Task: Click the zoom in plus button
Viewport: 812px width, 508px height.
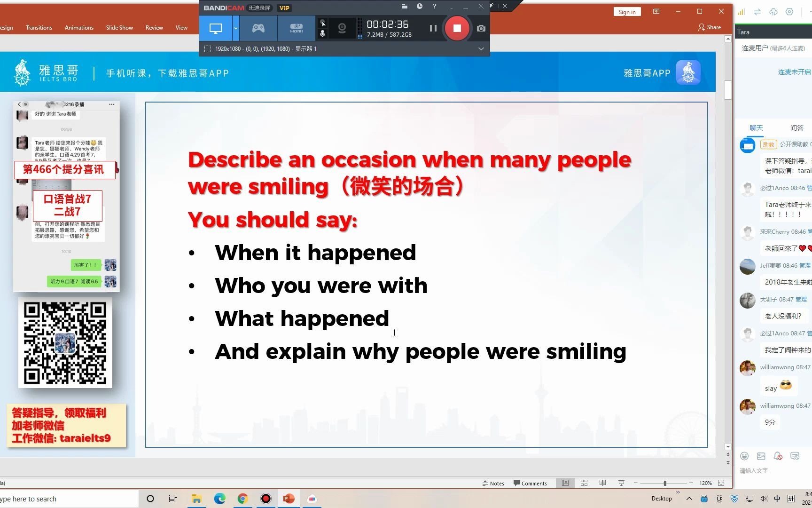Action: click(x=691, y=483)
